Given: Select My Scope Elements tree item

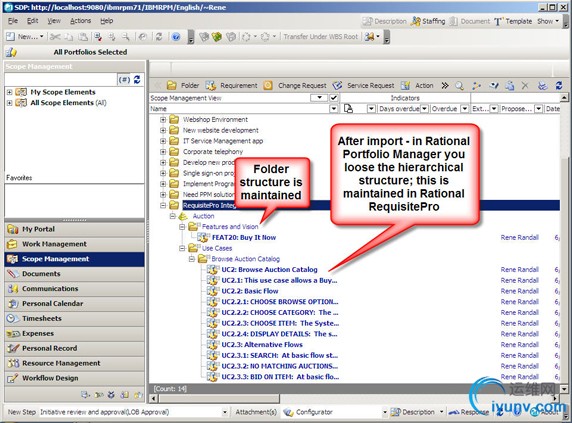Looking at the screenshot, I should 63,92.
